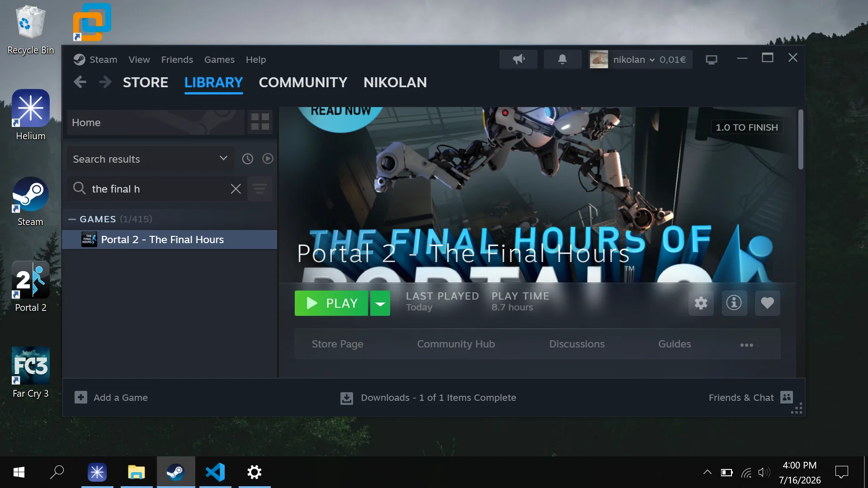Add game to favorites heart icon
This screenshot has width=868, height=488.
click(x=767, y=303)
